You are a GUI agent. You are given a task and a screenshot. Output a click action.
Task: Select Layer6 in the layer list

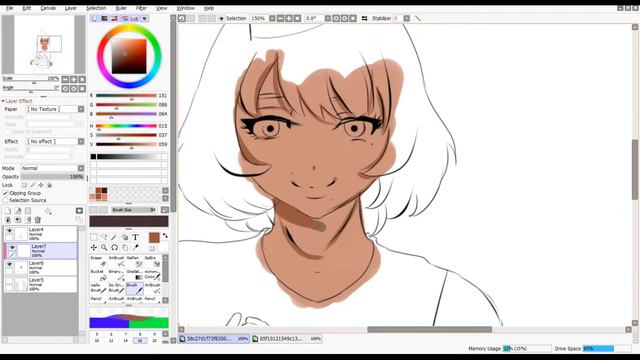tap(40, 268)
